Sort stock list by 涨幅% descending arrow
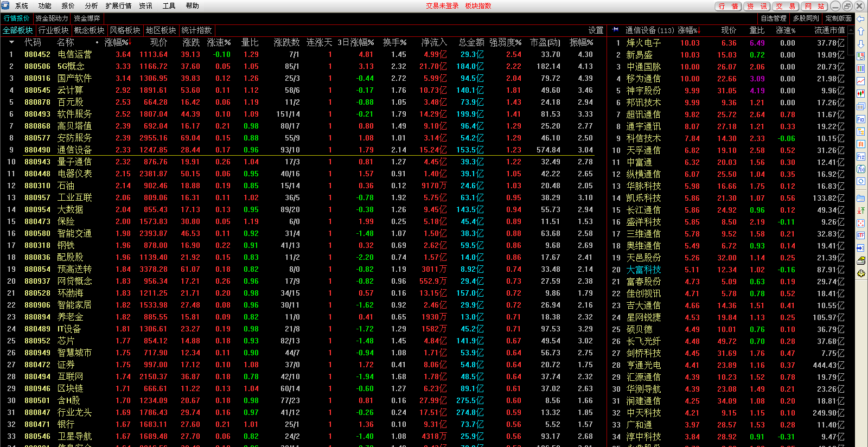868x447 pixels. pyautogui.click(x=699, y=30)
